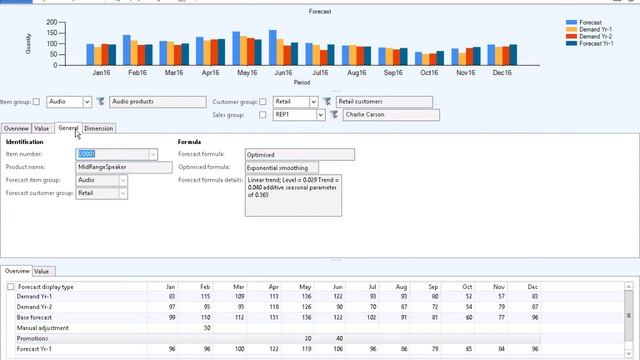Click the Customer group filter funnel icon
The height and width of the screenshot is (360, 640).
pyautogui.click(x=327, y=102)
